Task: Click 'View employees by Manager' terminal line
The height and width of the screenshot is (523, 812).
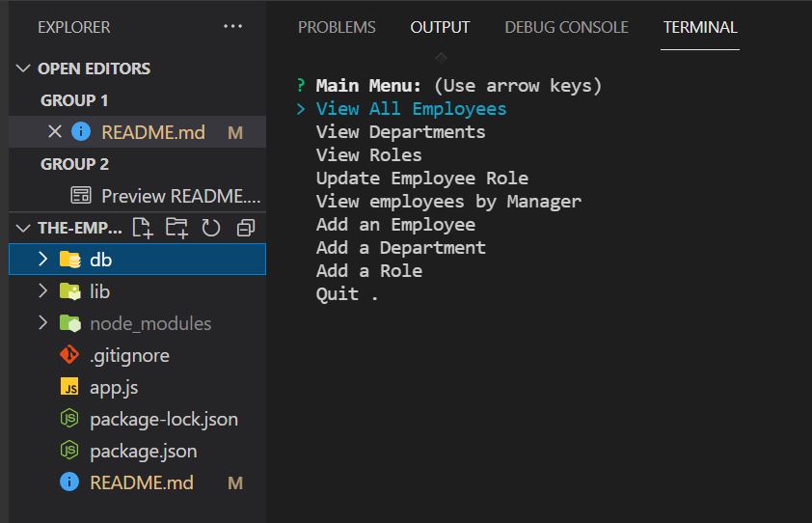Action: [448, 202]
